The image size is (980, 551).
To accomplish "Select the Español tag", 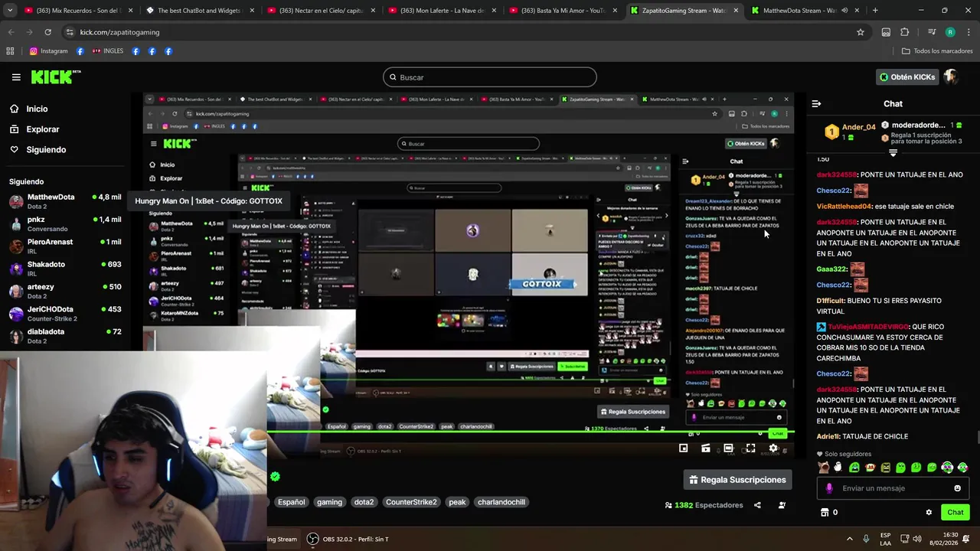I will pyautogui.click(x=291, y=502).
